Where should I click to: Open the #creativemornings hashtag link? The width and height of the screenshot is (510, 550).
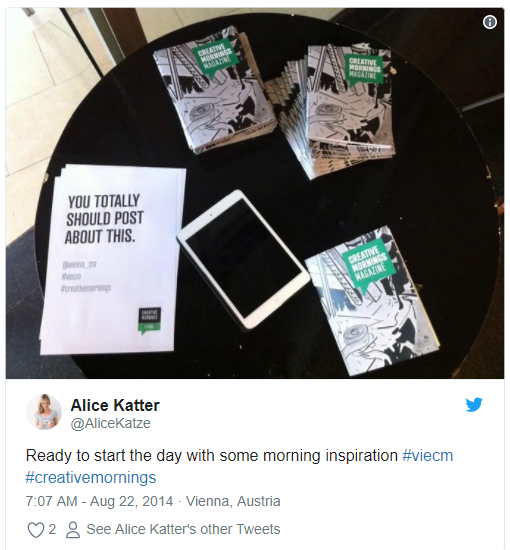point(91,478)
